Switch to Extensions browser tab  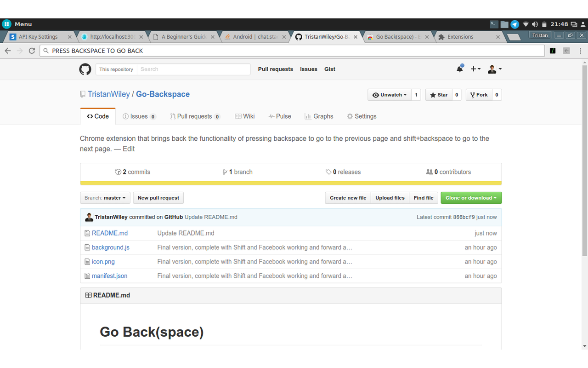[468, 37]
